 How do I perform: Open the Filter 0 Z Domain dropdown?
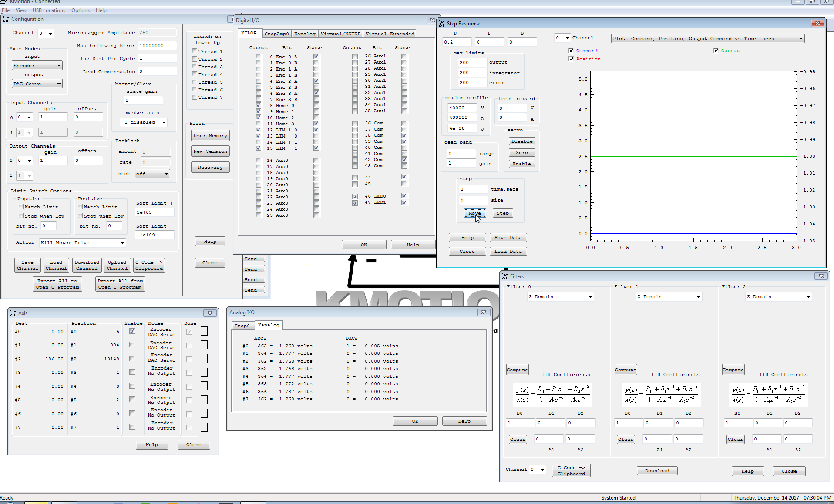coord(561,297)
